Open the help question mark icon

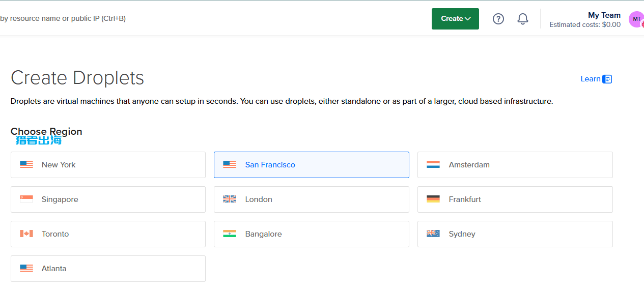498,19
